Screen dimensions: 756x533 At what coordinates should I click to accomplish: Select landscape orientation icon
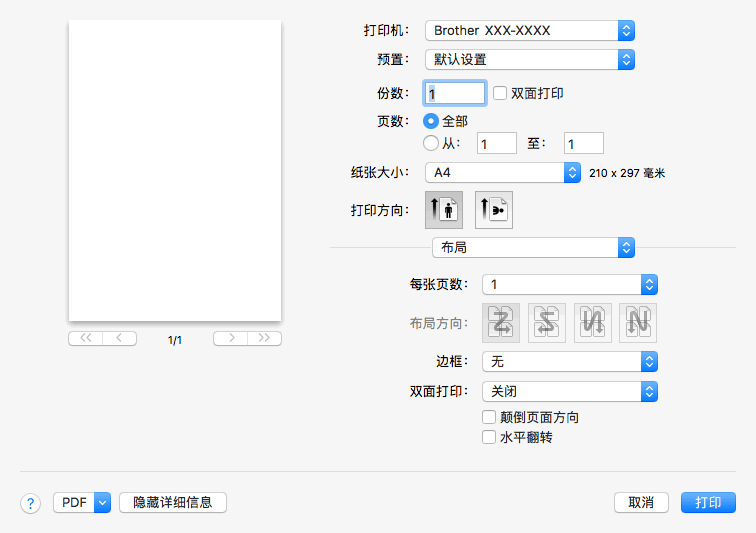coord(493,211)
